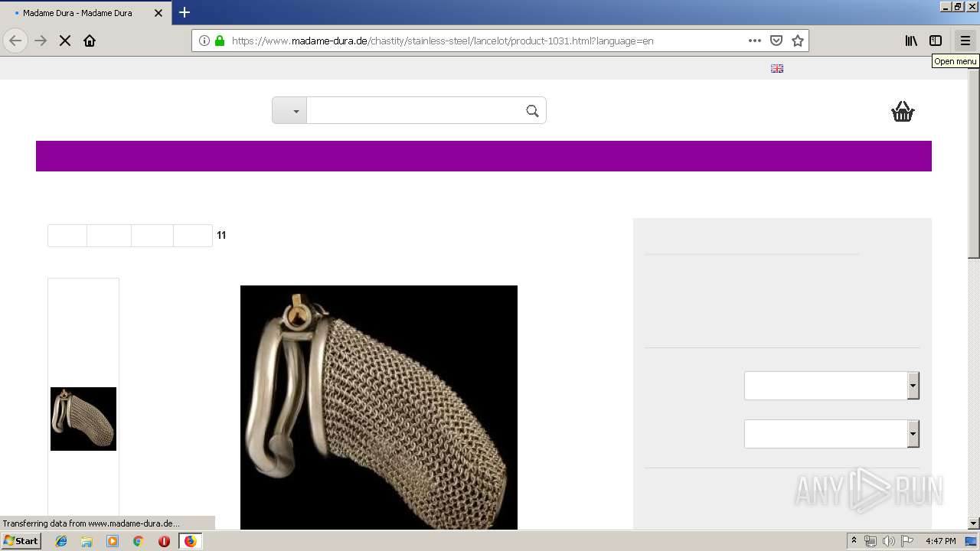
Task: Click the page scrollbar down arrow
Action: point(974,523)
